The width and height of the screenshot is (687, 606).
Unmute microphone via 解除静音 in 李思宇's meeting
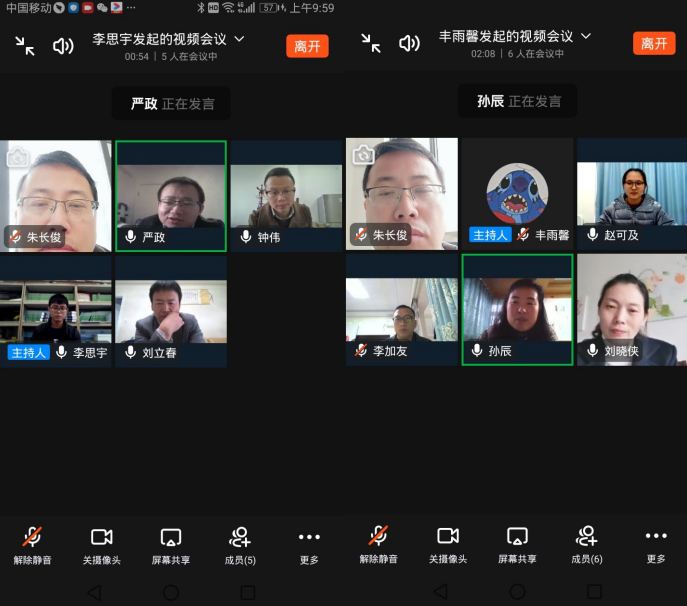pos(32,545)
